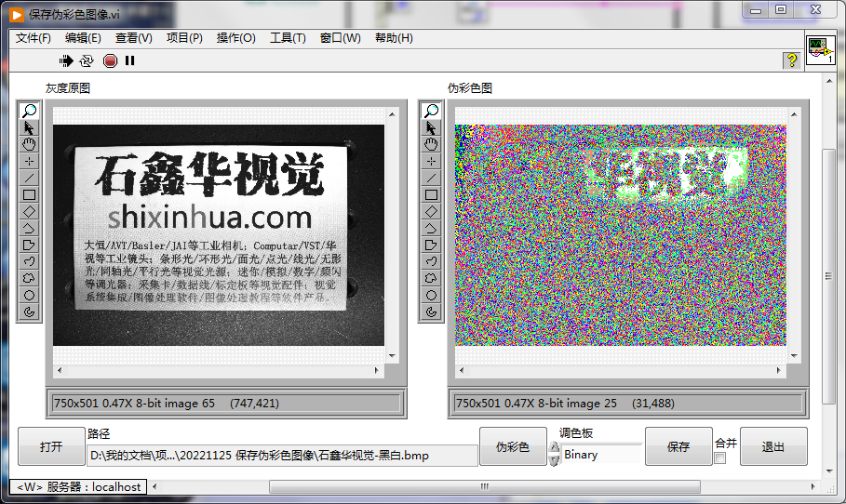Select Polygon tool in pseudo-color image palette

tap(431, 245)
